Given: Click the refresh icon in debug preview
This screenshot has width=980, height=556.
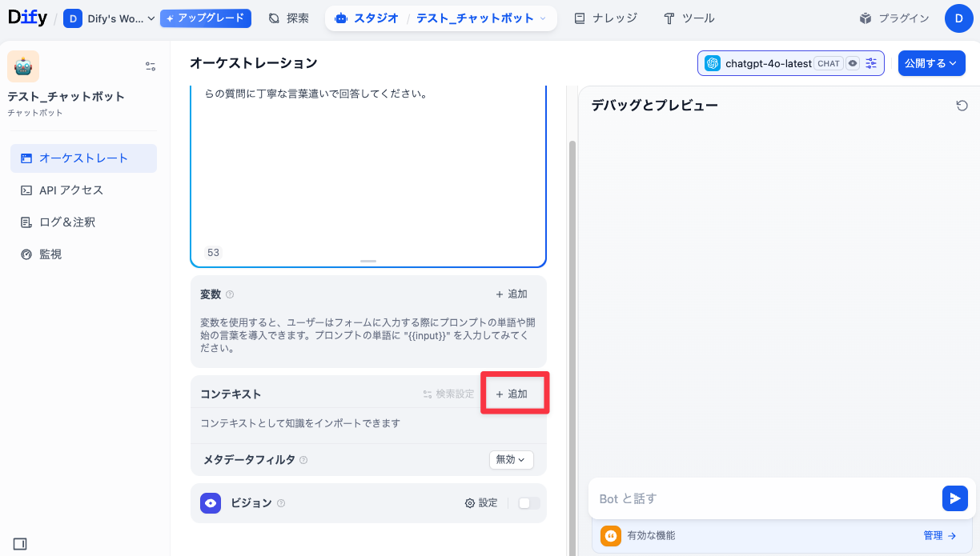Looking at the screenshot, I should 962,106.
